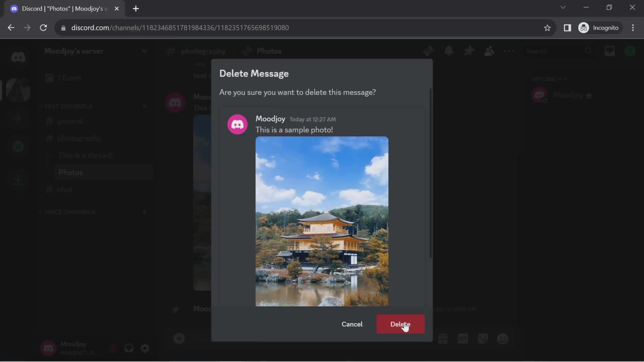
Task: Click the dialog's vertical scrollbar
Action: (x=430, y=173)
